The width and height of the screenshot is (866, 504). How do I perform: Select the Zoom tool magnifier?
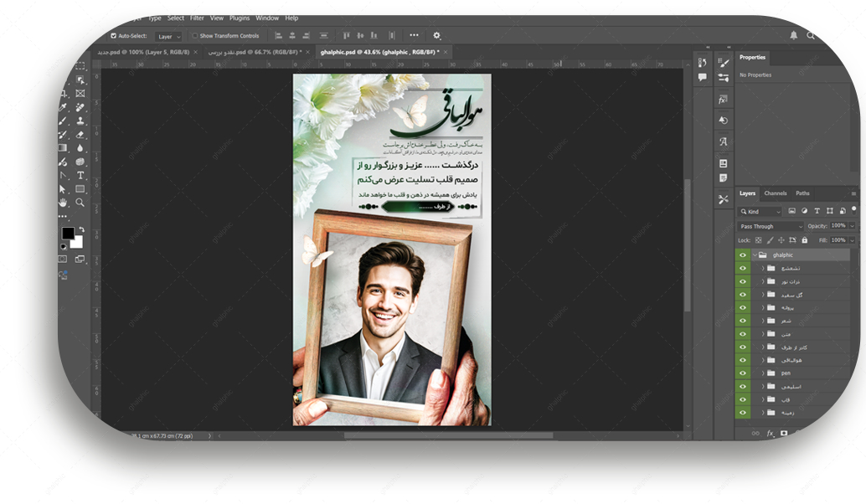coord(80,203)
